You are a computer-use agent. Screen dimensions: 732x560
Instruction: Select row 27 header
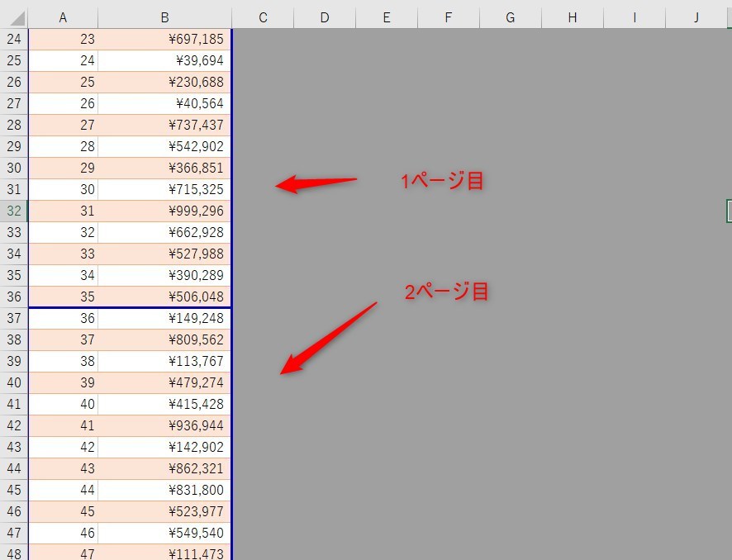14,103
